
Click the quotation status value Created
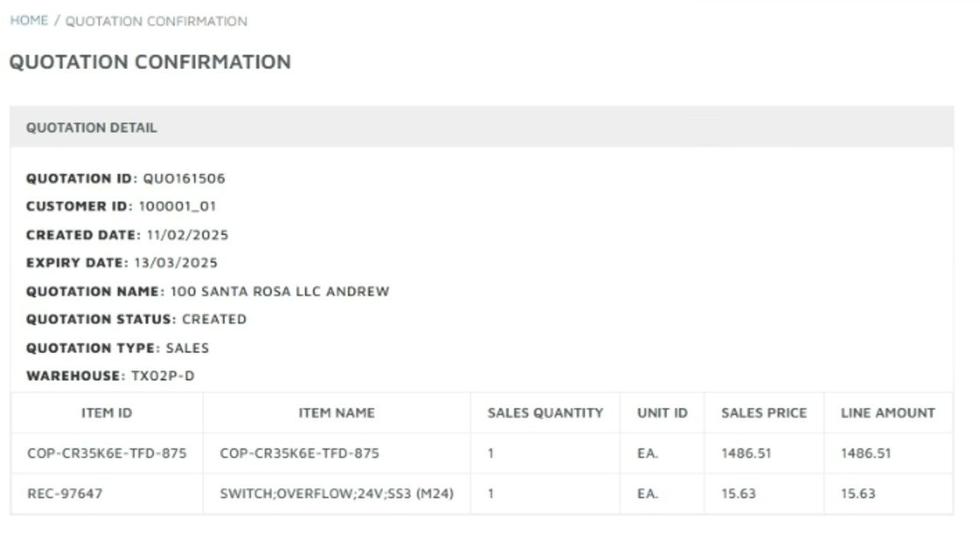click(x=214, y=319)
